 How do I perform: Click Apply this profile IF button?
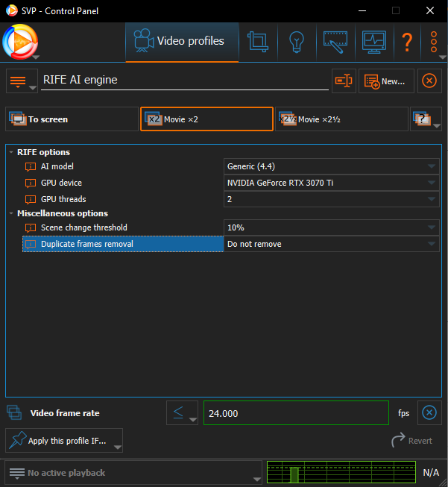(x=64, y=441)
